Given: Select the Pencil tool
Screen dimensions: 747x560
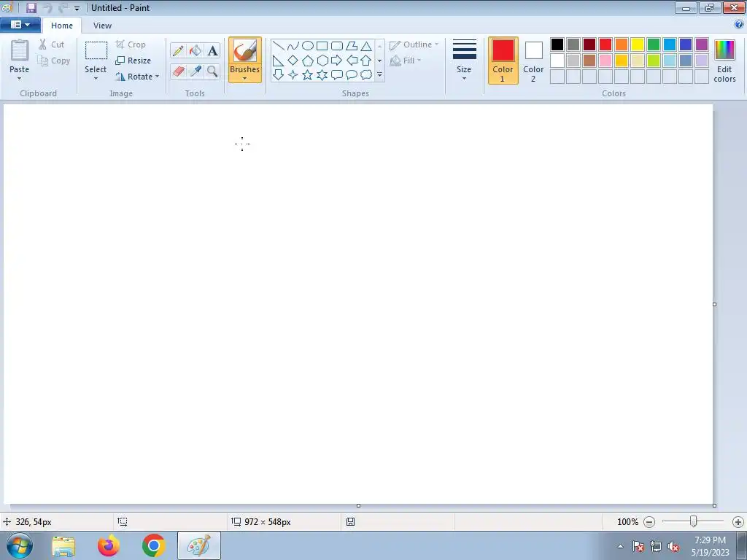Looking at the screenshot, I should click(x=178, y=50).
